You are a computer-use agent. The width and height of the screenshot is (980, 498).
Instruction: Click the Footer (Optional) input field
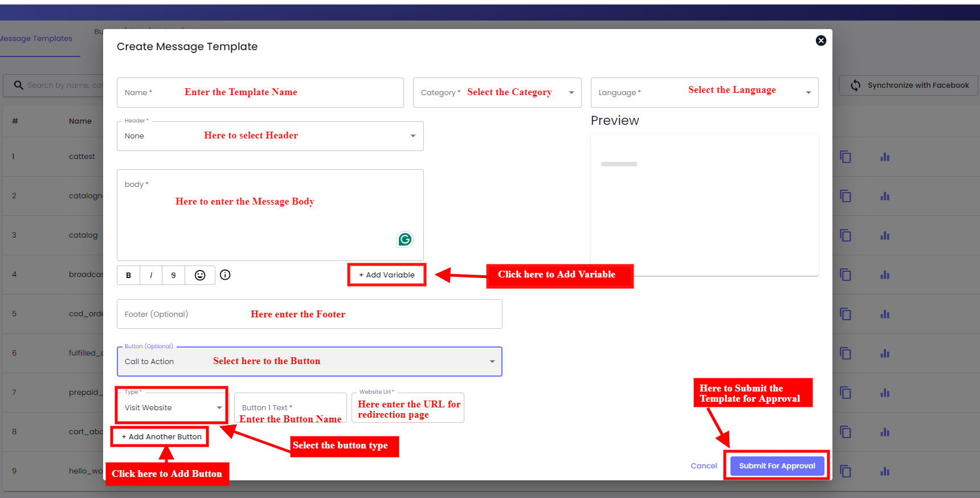pyautogui.click(x=309, y=314)
